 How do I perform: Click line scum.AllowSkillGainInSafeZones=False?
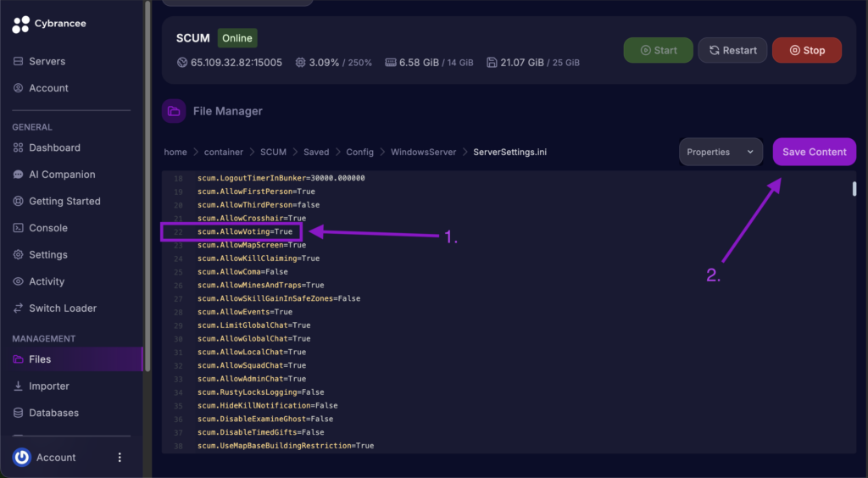pos(279,298)
